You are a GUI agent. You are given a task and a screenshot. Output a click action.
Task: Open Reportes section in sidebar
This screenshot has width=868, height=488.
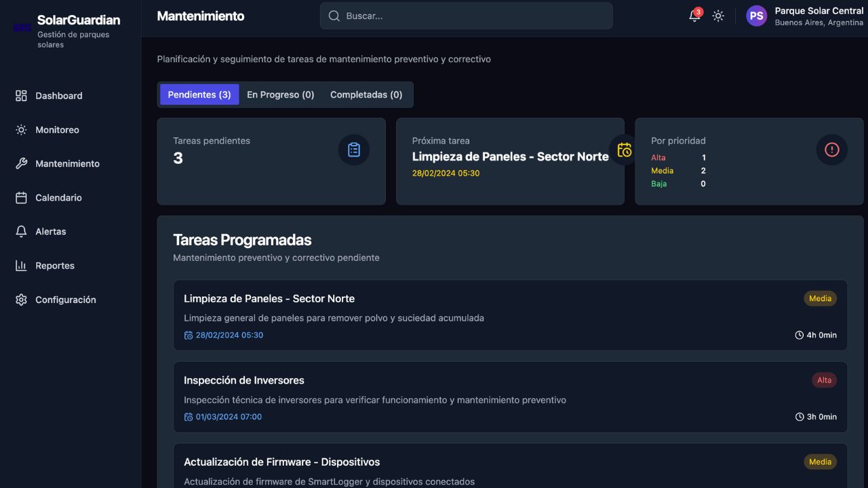click(71, 266)
